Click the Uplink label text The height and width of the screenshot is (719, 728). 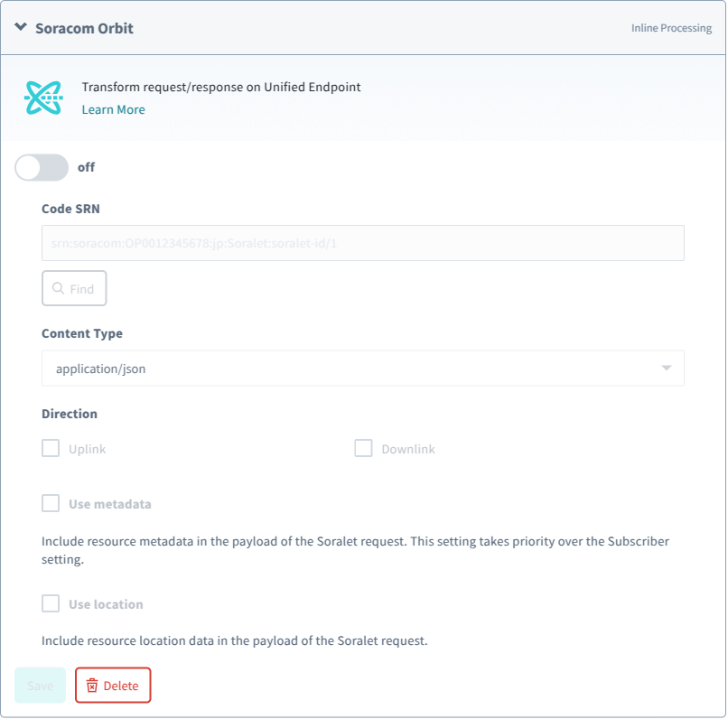[x=88, y=449]
